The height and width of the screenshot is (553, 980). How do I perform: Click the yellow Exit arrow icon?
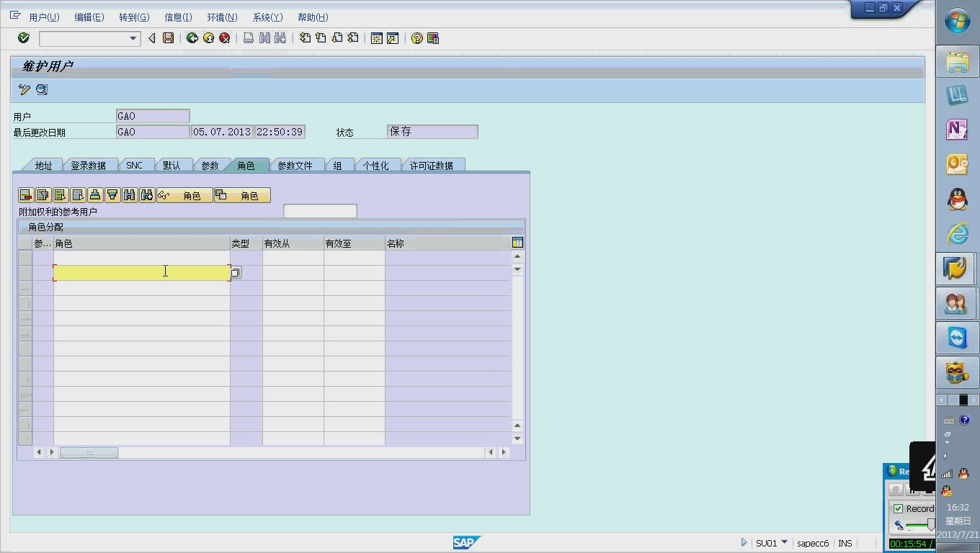click(208, 38)
